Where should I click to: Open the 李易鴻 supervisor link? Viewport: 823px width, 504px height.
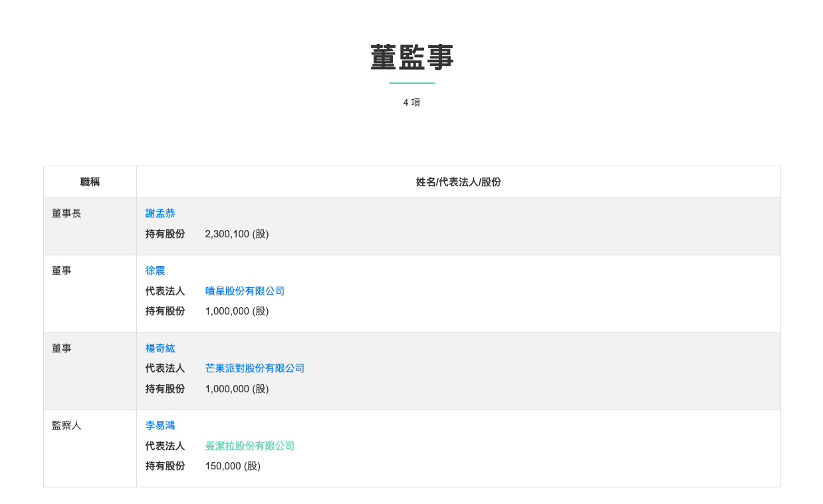(160, 426)
